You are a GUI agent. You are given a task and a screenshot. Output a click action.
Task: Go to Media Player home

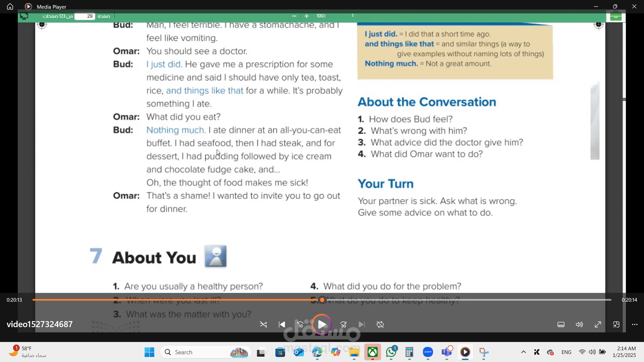pyautogui.click(x=10, y=6)
